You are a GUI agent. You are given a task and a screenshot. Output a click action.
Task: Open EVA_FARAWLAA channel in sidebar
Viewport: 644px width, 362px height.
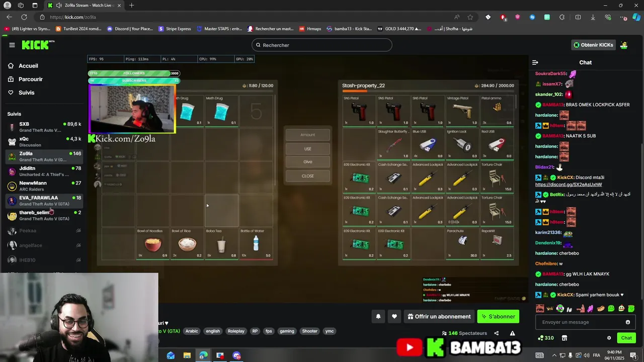(x=44, y=201)
